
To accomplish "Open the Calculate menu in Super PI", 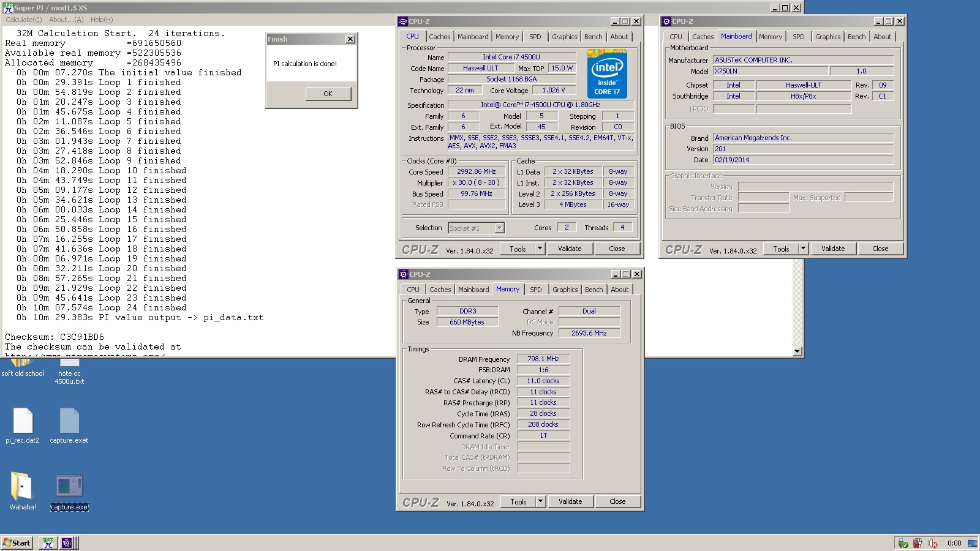I will coord(24,20).
